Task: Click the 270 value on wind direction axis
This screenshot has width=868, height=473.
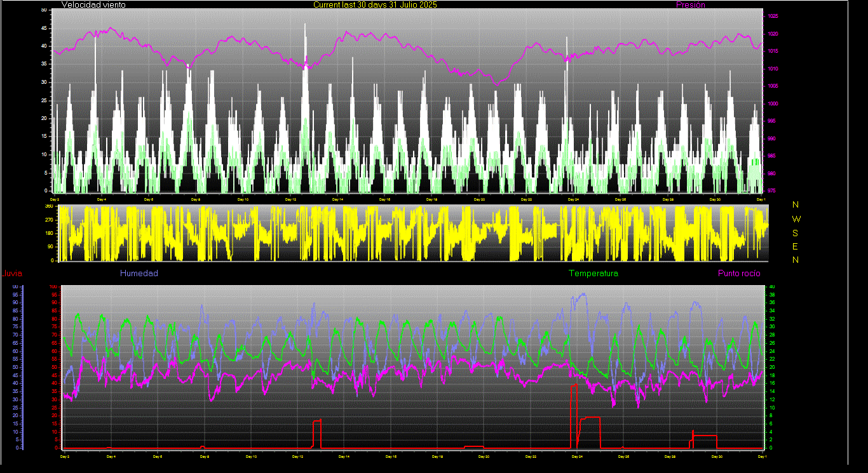Action: point(50,220)
